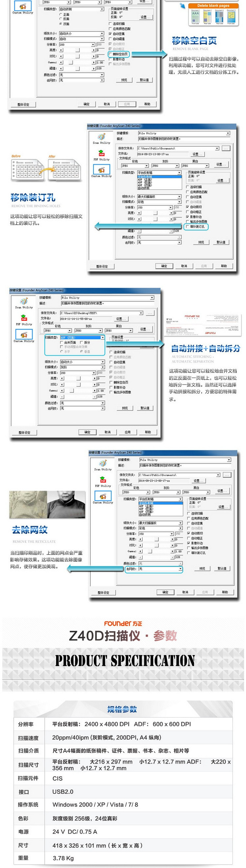The width and height of the screenshot is (246, 868).
Task: Tick the highlighted 填补装订孔 checkbox beside 移除装订孔
Action: point(188,227)
